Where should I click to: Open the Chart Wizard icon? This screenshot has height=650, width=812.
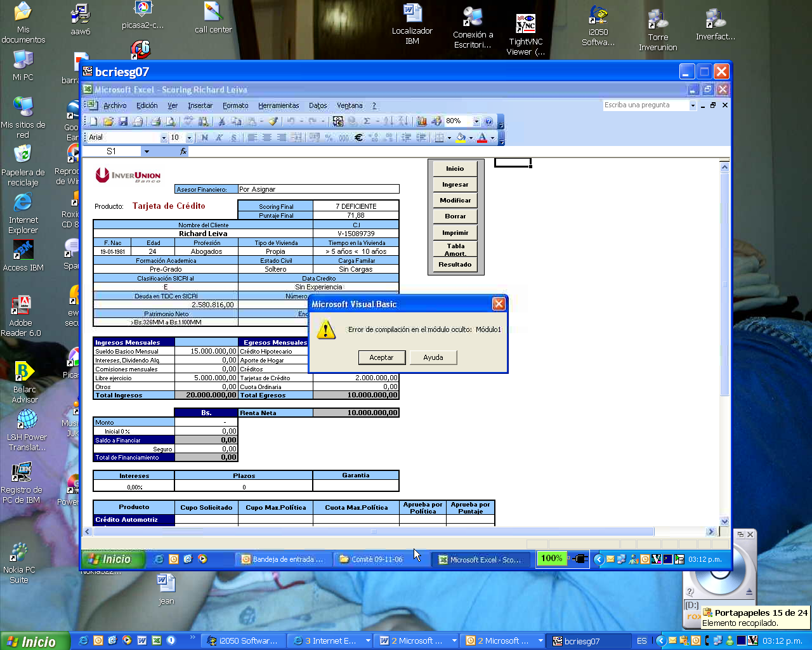click(421, 121)
